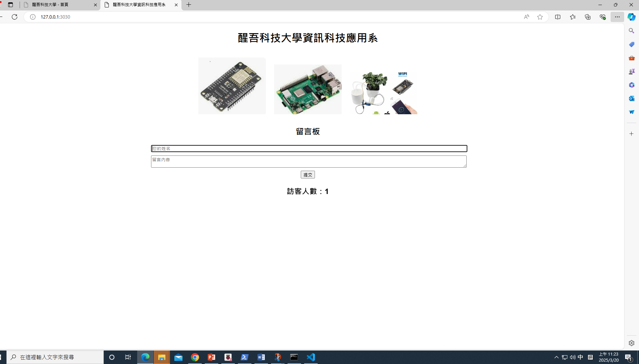Adjust volume via speaker tray icon
The image size is (639, 364).
coord(572,357)
